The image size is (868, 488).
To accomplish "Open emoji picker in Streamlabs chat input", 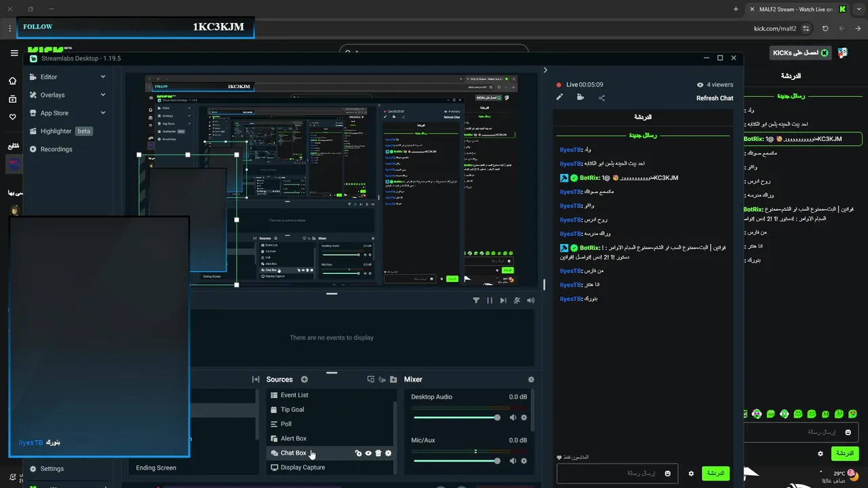I will click(x=668, y=474).
